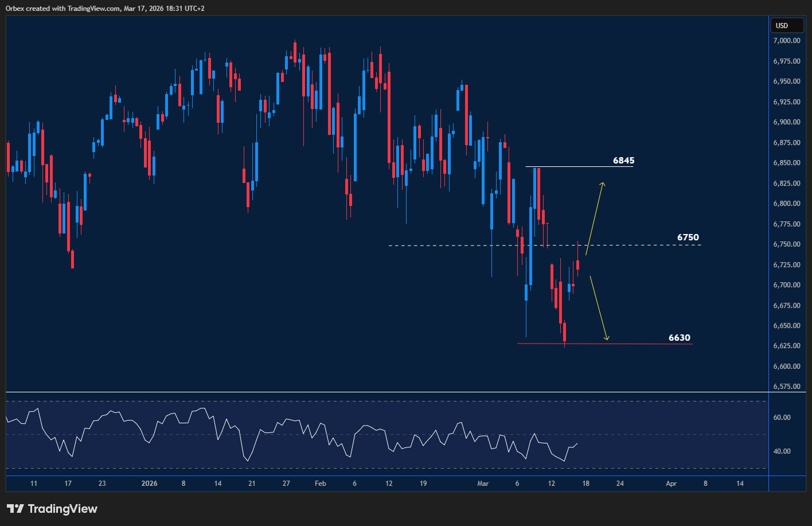Click the RSI overbought dashed band
This screenshot has width=812, height=526.
[229, 402]
